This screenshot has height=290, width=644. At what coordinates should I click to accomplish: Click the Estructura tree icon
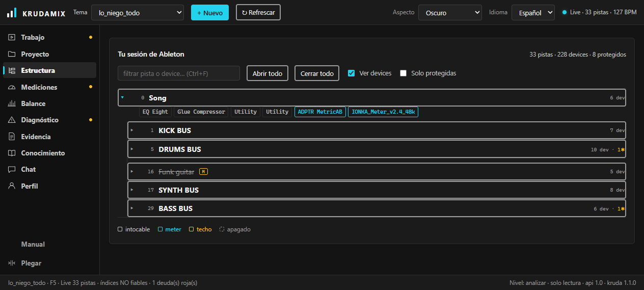(12, 70)
